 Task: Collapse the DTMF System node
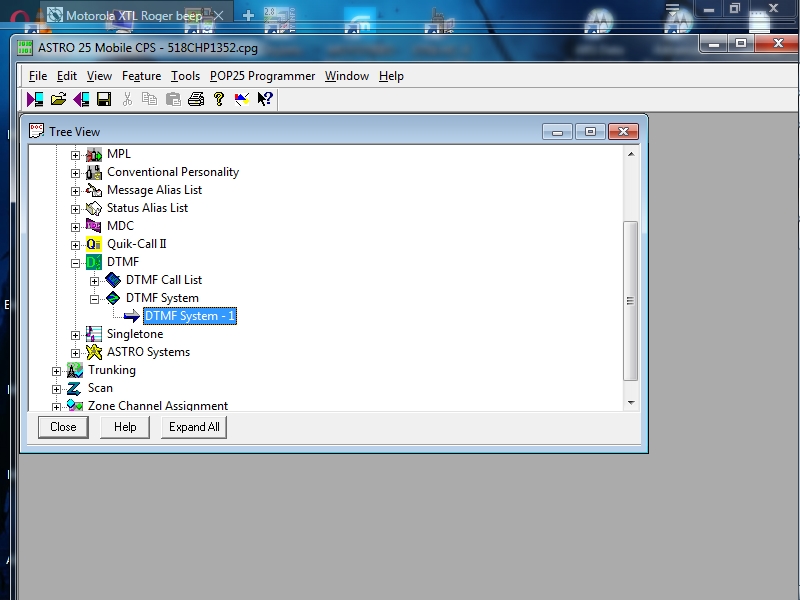click(94, 299)
